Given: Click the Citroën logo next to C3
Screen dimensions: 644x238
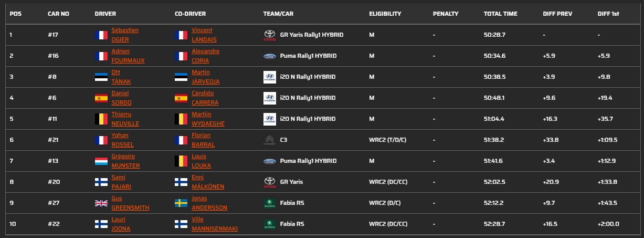Looking at the screenshot, I should pos(269,140).
